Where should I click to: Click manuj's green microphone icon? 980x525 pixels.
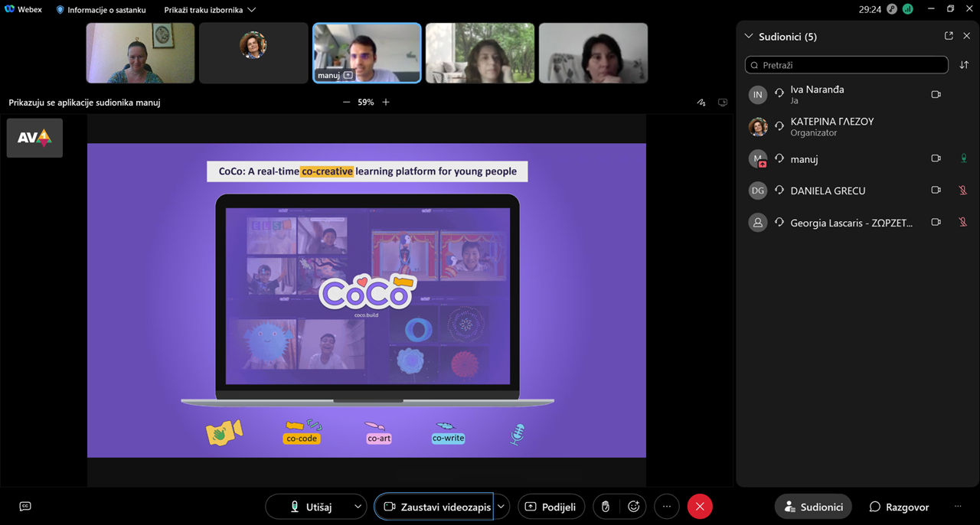[963, 158]
